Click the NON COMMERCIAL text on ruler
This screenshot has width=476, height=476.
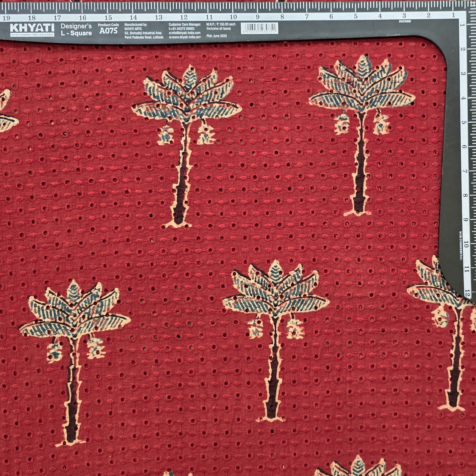(x=460, y=246)
